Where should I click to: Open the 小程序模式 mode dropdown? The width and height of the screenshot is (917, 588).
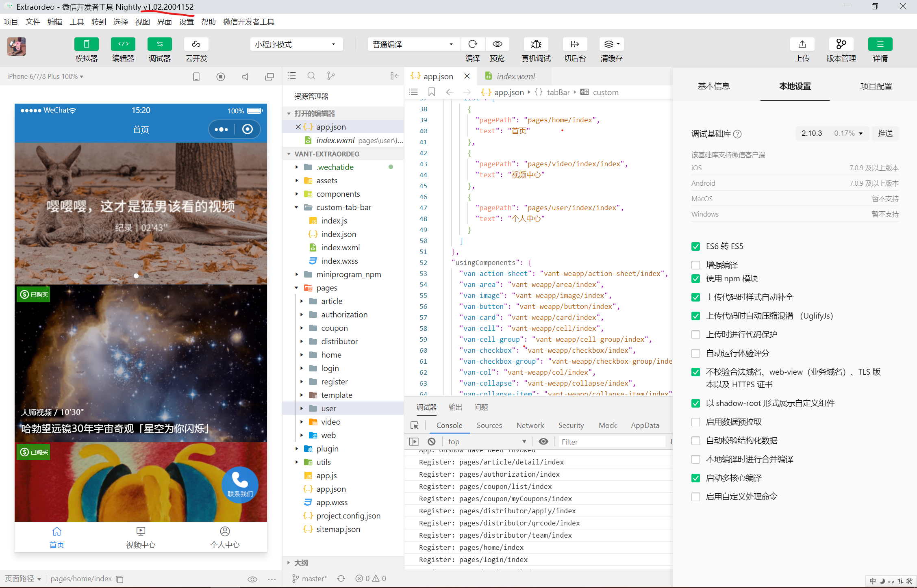tap(296, 44)
